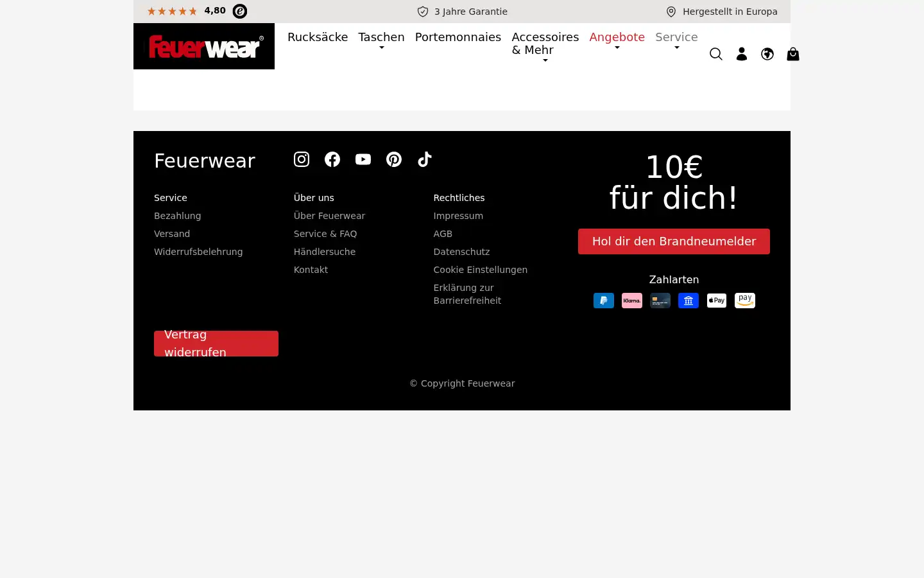Screen dimensions: 924x578
Task: Click the Vertrag widerrufen button
Action: pos(216,344)
